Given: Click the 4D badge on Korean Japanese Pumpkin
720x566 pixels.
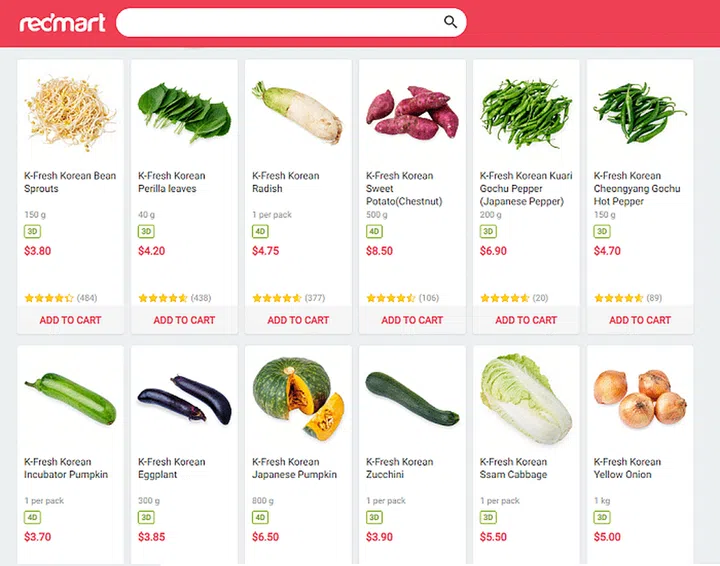Looking at the screenshot, I should pyautogui.click(x=261, y=517).
